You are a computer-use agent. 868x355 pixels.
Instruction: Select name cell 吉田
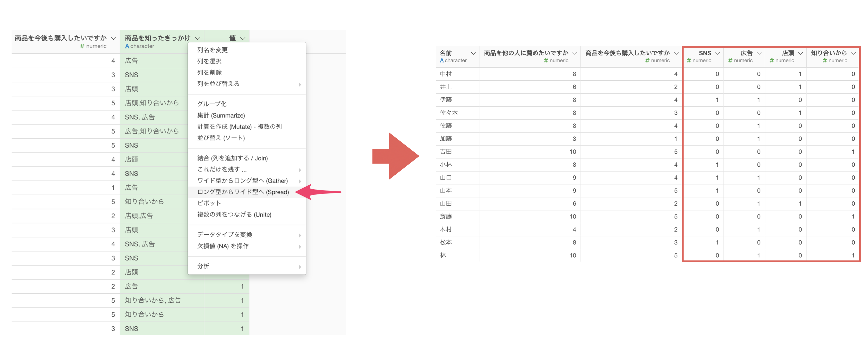tap(445, 152)
